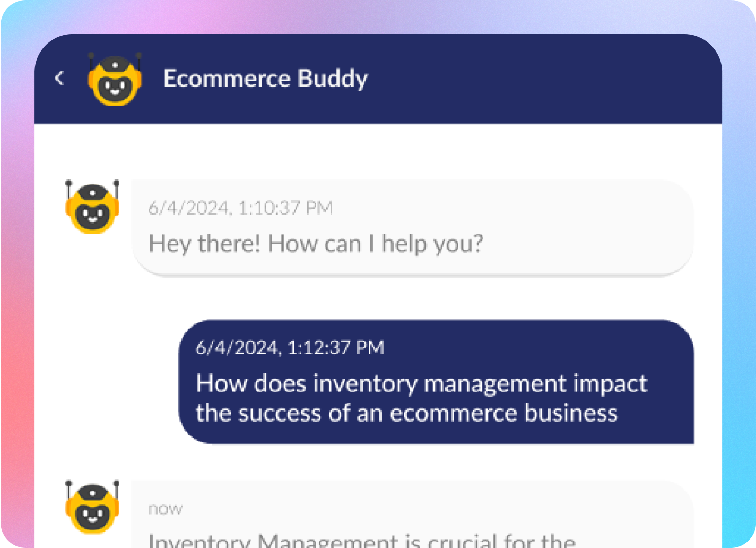Click the robot avatar in the header bar
Image resolution: width=756 pixels, height=548 pixels.
[115, 79]
